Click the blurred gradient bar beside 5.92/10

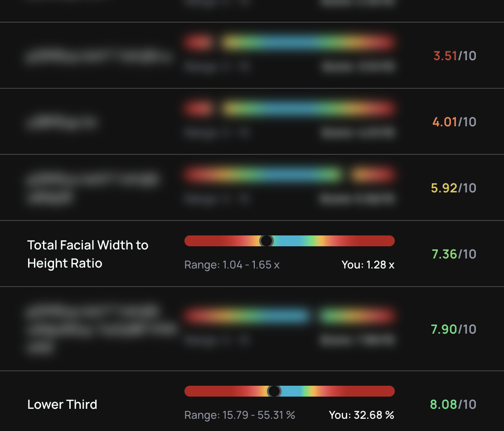[290, 175]
